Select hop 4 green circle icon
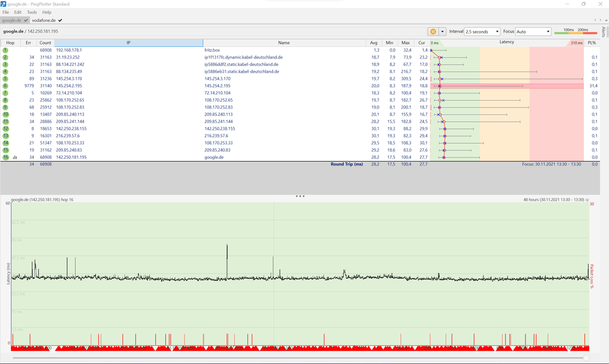Viewport: 609px width, 364px height. (x=5, y=71)
